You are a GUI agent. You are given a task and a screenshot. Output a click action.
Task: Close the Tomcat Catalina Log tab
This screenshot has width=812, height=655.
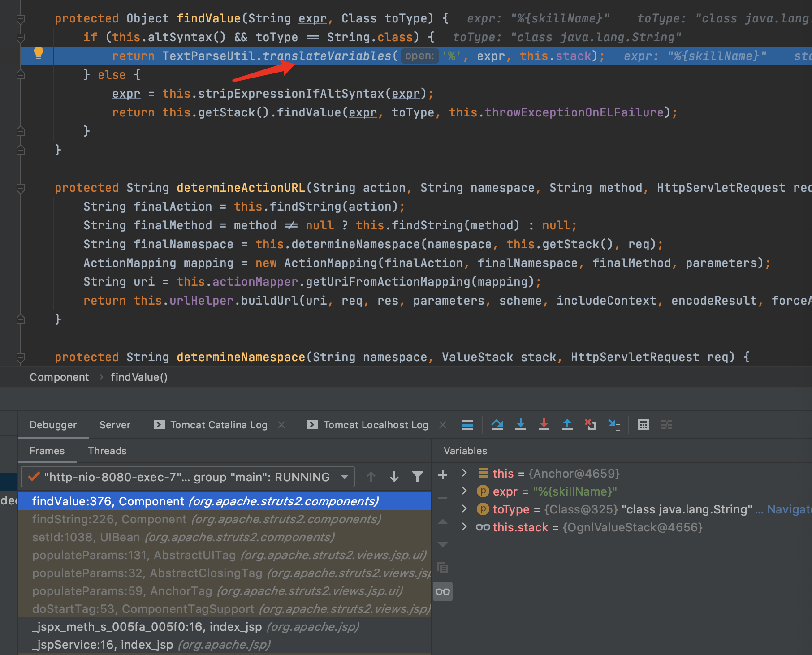coord(281,425)
